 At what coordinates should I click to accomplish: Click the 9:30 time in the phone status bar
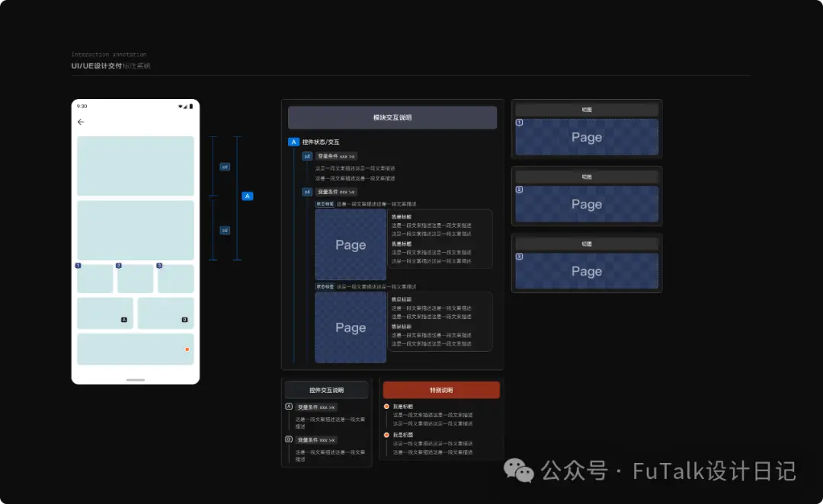click(x=82, y=107)
